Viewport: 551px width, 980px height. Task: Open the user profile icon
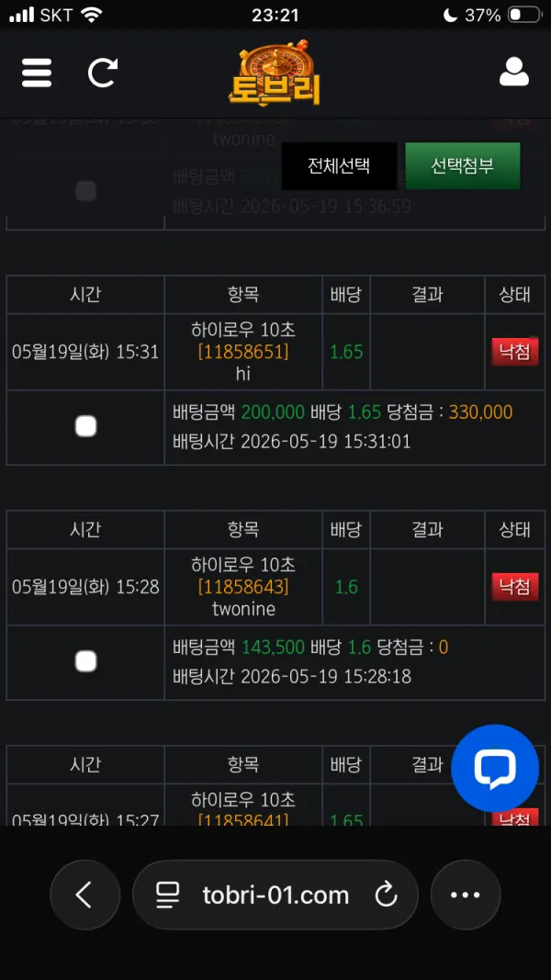coord(514,72)
